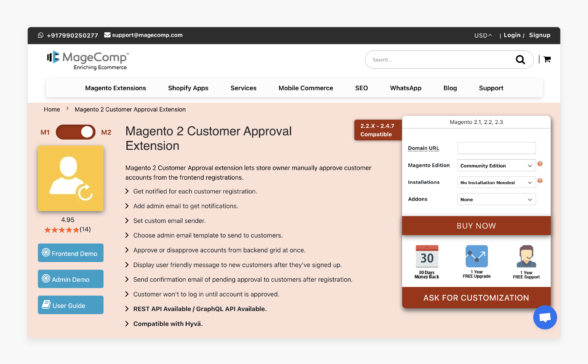Click the 2.2.X - 2.4.7 Compatible badge
Viewport: 588px width, 364px height.
pyautogui.click(x=378, y=130)
